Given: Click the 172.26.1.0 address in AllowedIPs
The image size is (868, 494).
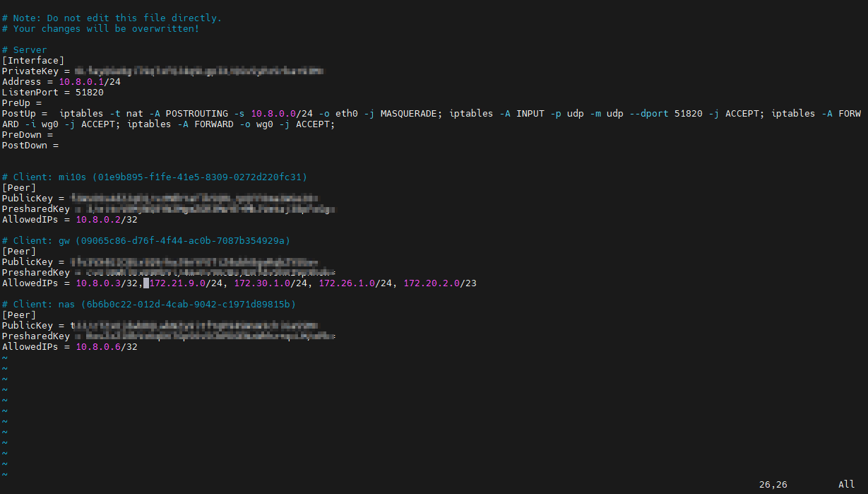Looking at the screenshot, I should coord(347,283).
